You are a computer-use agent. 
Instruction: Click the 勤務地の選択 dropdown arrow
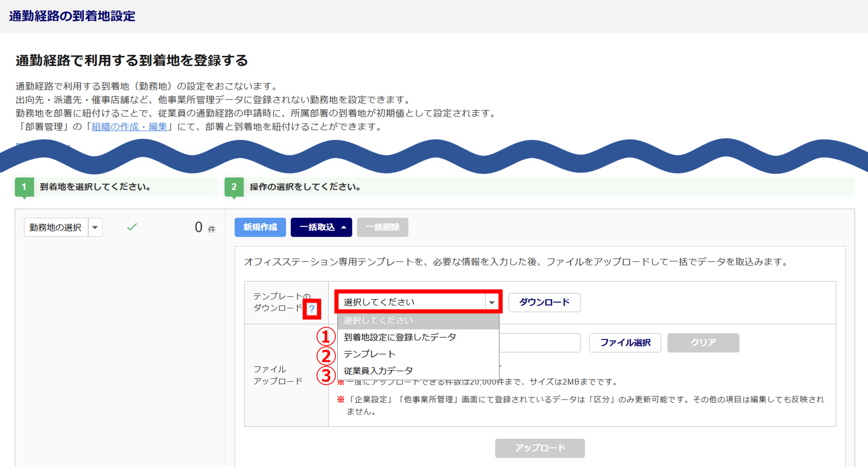[95, 227]
